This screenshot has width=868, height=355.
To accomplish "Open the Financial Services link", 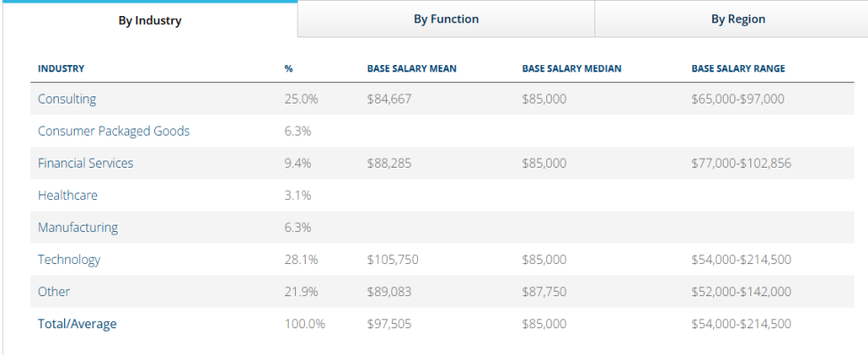I will coord(86,163).
